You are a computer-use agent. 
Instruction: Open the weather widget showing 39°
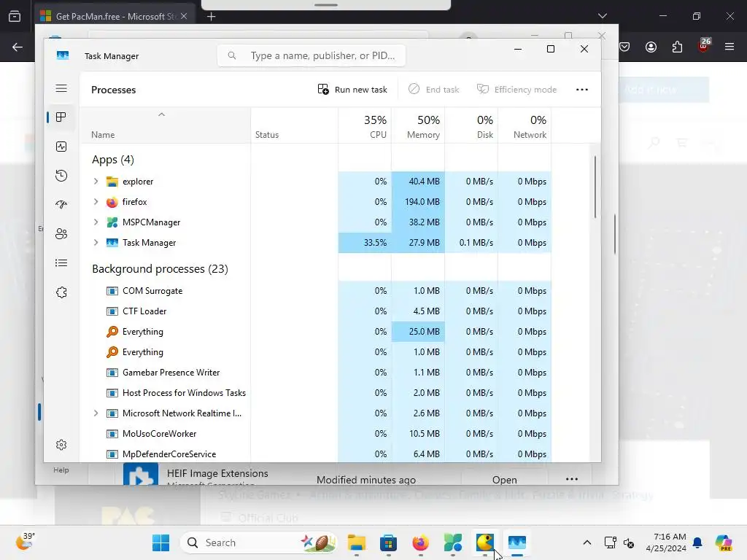25,542
